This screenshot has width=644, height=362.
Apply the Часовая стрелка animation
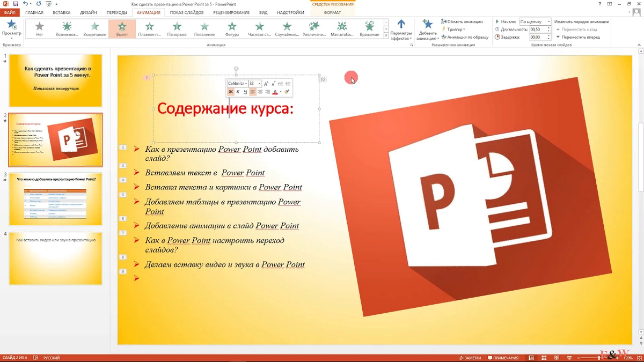pos(259,28)
